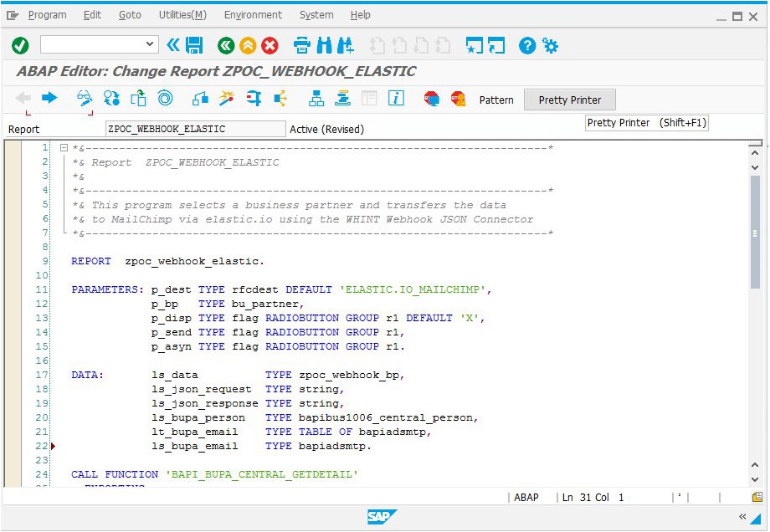Click the Enhance spiral icon
This screenshot has width=770, height=532.
pyautogui.click(x=165, y=98)
